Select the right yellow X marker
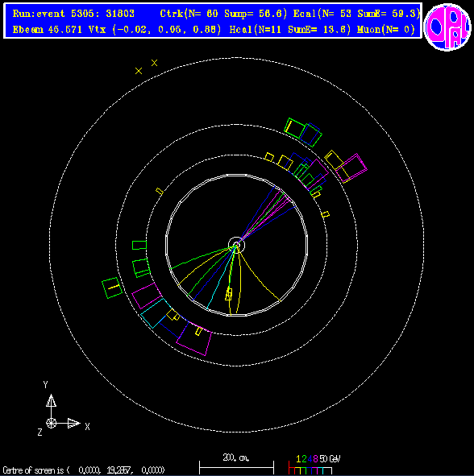 click(154, 63)
